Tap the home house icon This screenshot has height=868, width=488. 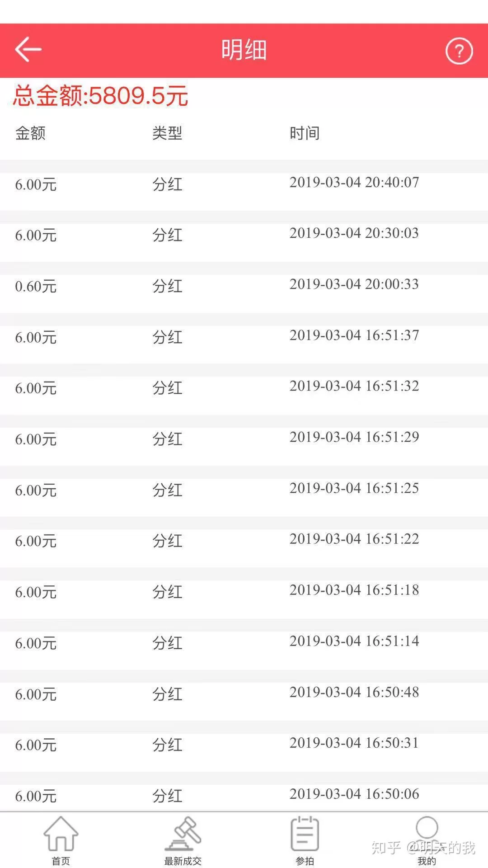(61, 833)
